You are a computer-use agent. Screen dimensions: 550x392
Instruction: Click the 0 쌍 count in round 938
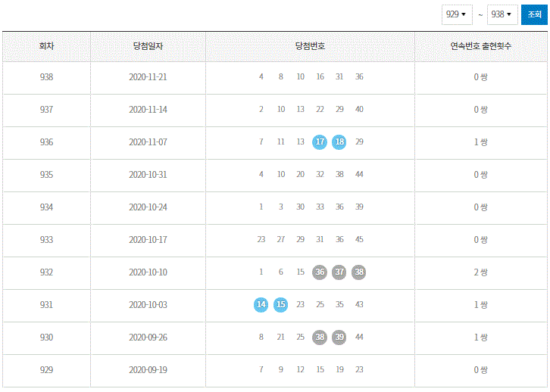tap(481, 77)
